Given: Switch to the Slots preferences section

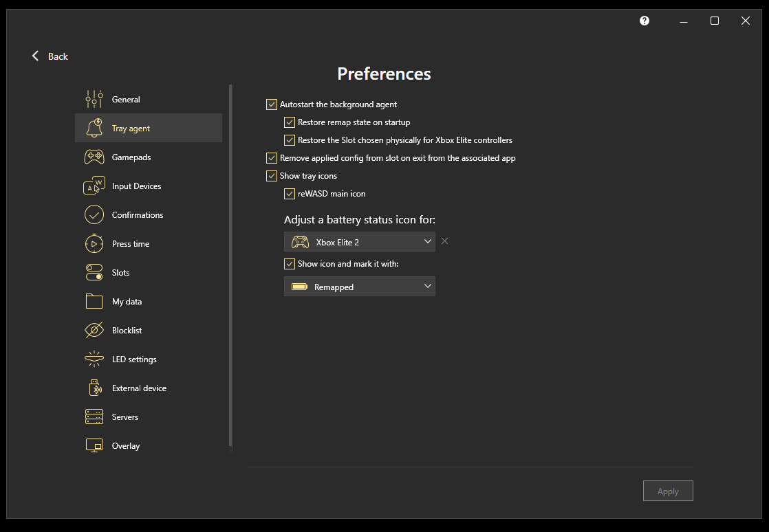Looking at the screenshot, I should click(121, 273).
